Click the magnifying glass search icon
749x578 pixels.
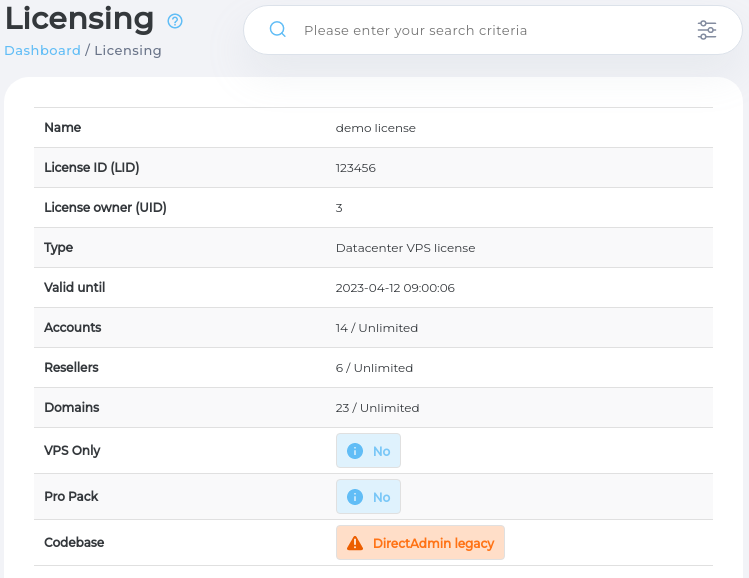[x=278, y=30]
